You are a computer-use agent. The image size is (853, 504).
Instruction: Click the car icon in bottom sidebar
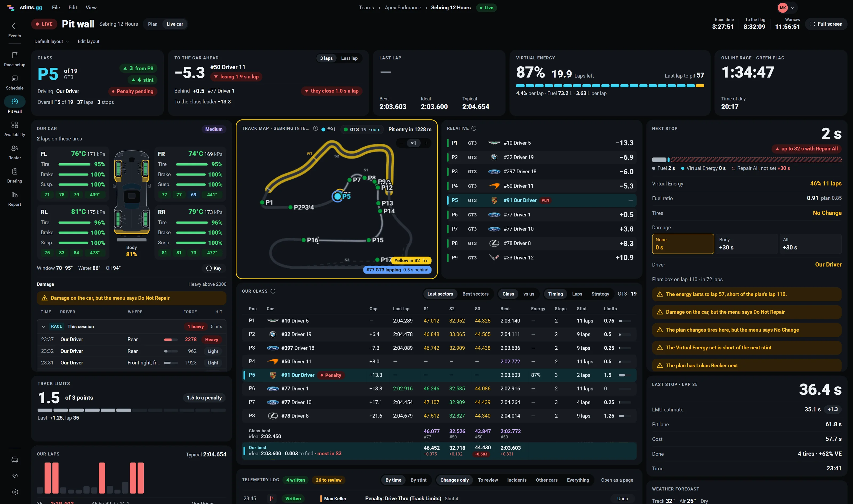pyautogui.click(x=15, y=459)
